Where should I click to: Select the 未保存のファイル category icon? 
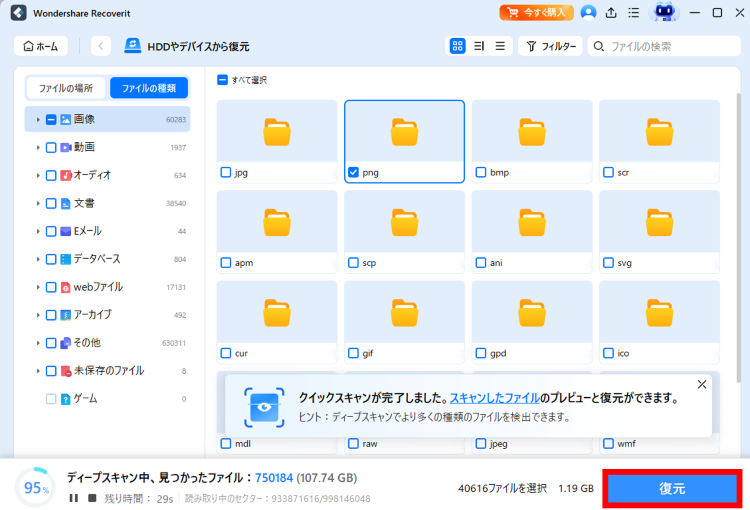click(x=66, y=371)
